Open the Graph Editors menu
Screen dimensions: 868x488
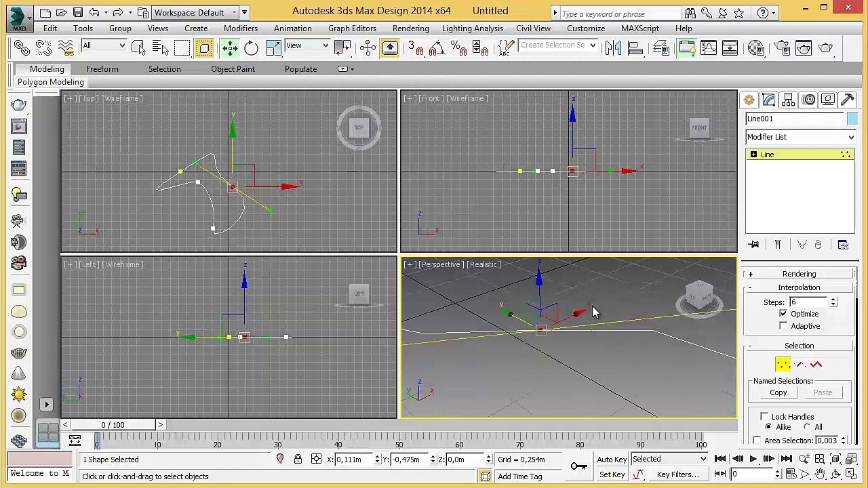(x=352, y=28)
